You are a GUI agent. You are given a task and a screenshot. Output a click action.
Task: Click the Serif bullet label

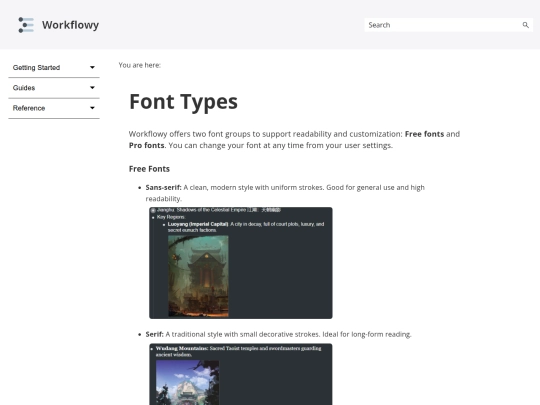point(154,334)
